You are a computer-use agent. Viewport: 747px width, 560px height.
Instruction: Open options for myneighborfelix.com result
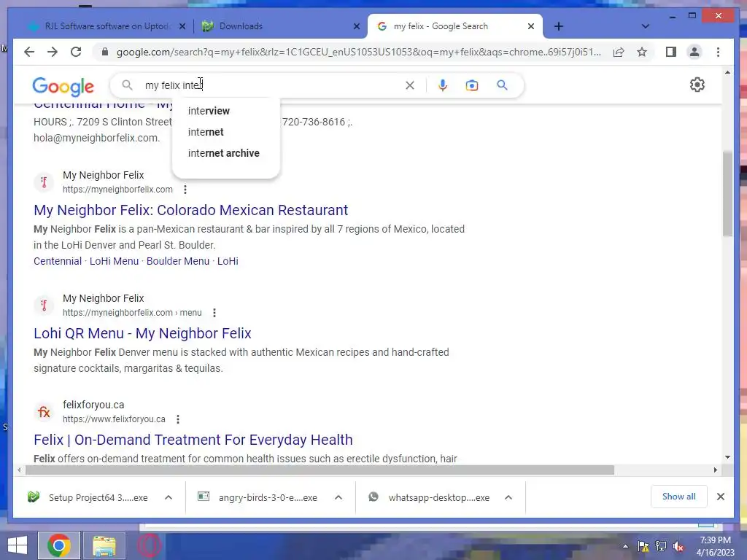[x=185, y=190]
